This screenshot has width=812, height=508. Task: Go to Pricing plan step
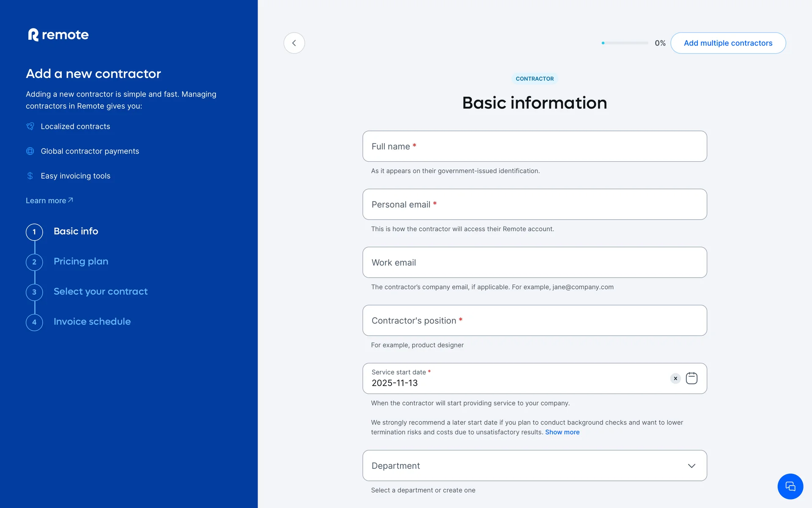tap(81, 262)
